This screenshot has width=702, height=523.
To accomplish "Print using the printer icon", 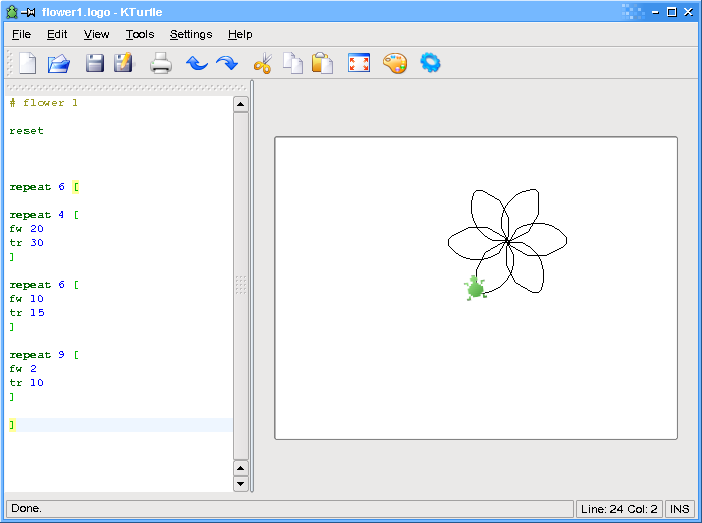I will point(161,64).
